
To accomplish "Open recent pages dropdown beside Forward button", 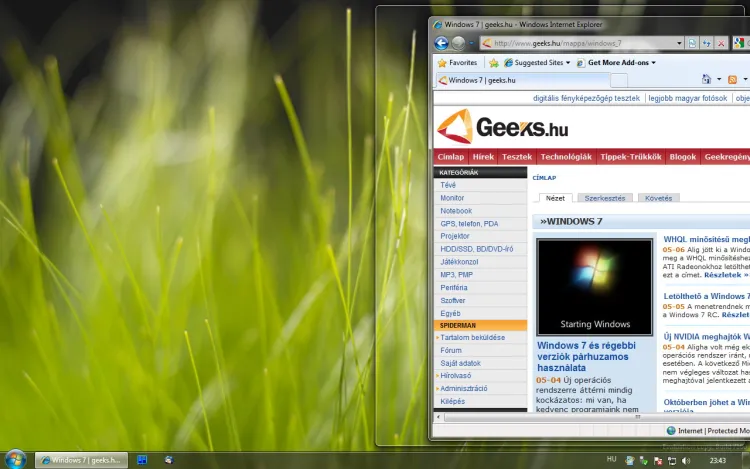I will click(x=472, y=43).
